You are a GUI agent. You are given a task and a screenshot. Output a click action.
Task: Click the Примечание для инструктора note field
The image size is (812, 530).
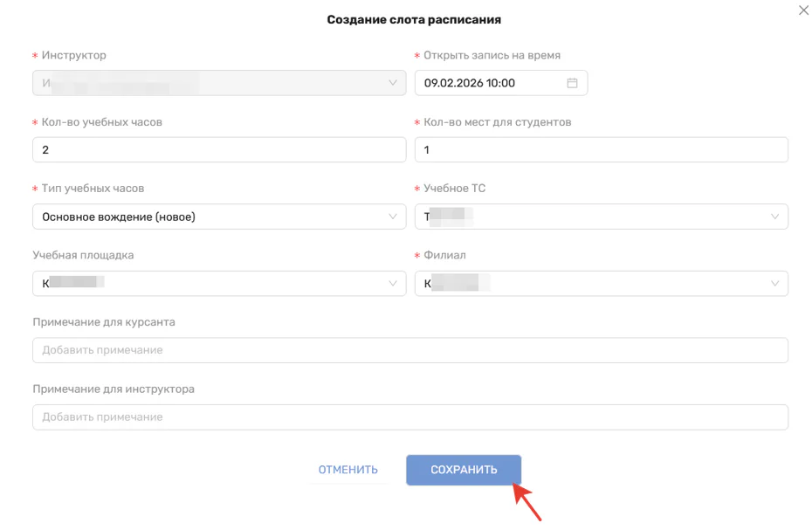tap(409, 417)
